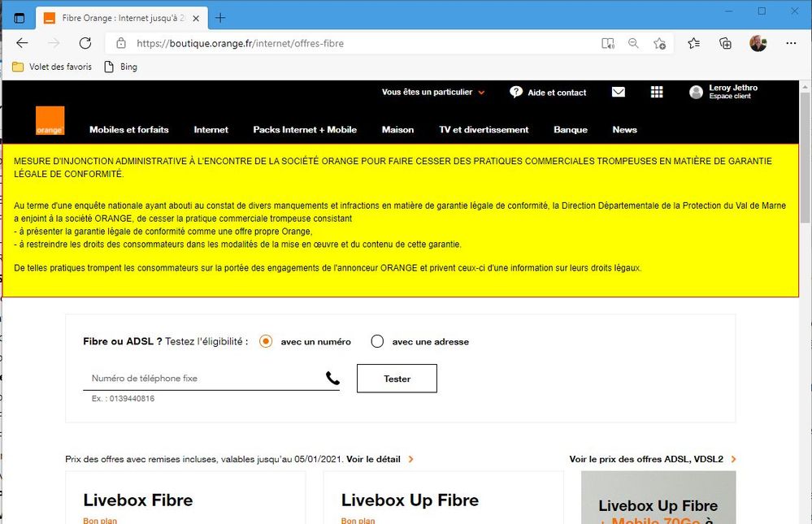Click the injunction notice heading text
812x524 pixels.
click(393, 168)
